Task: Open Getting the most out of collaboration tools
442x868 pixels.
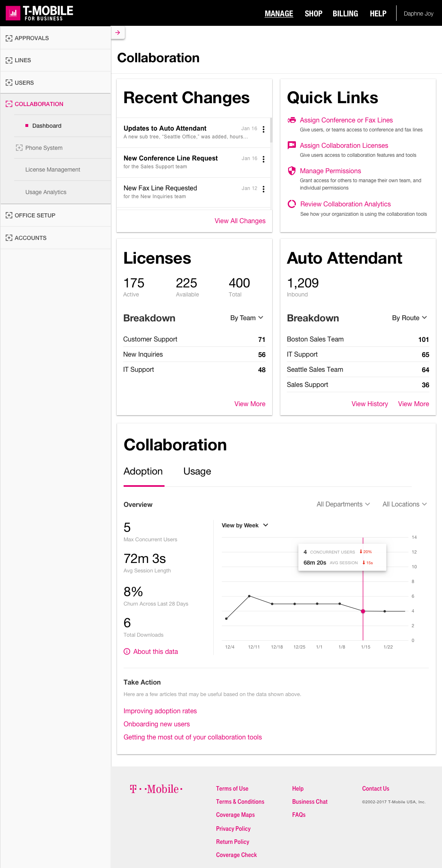Action: [x=193, y=737]
